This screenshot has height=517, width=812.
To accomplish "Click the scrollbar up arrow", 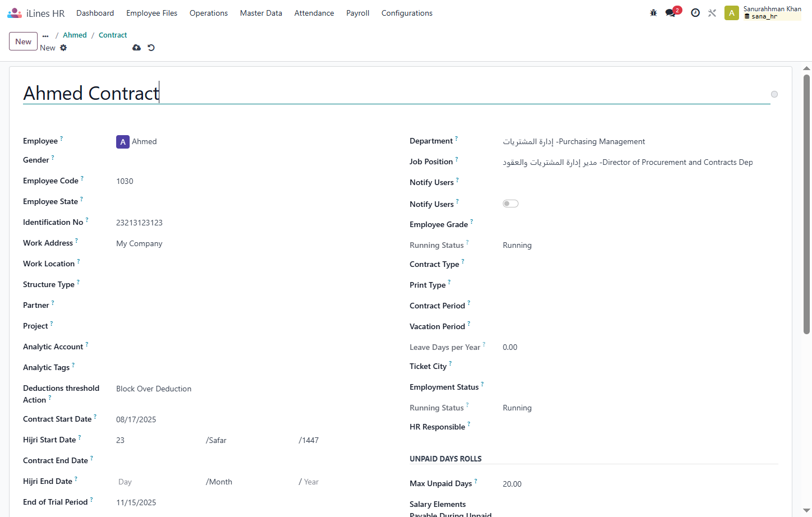I will [807, 68].
